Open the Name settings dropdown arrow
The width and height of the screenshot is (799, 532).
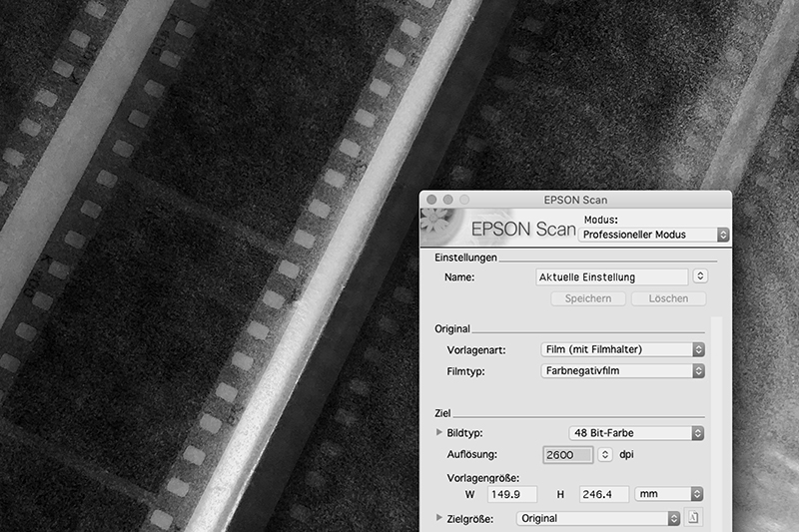click(700, 276)
